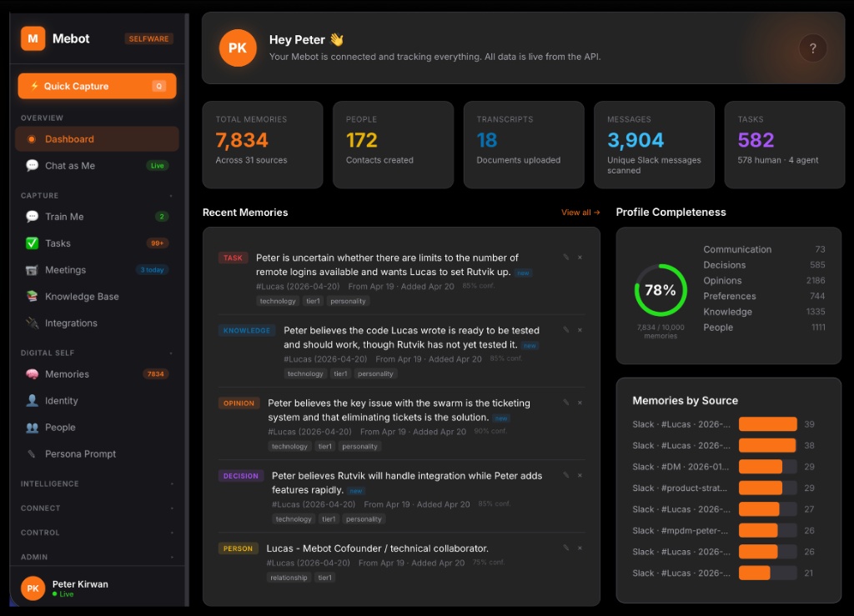Open the Memories page

point(97,374)
